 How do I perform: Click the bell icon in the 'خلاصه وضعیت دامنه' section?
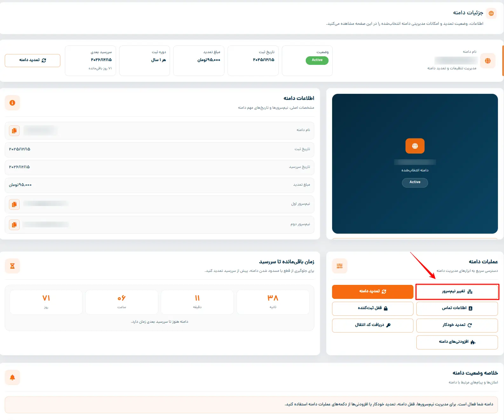(12, 377)
